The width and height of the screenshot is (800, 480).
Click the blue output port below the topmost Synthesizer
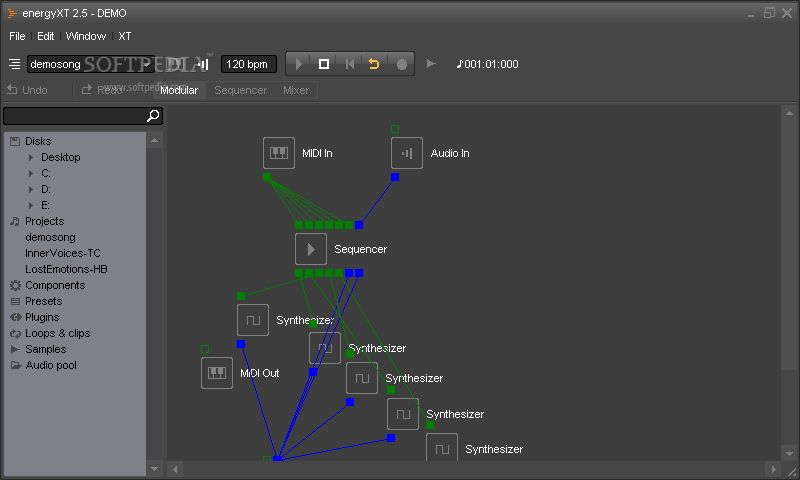(x=241, y=344)
